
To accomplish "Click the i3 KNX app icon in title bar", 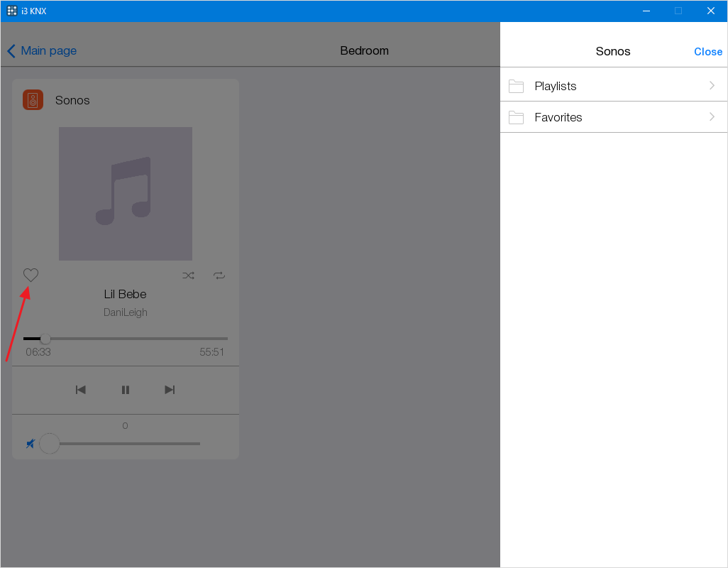I will [12, 11].
